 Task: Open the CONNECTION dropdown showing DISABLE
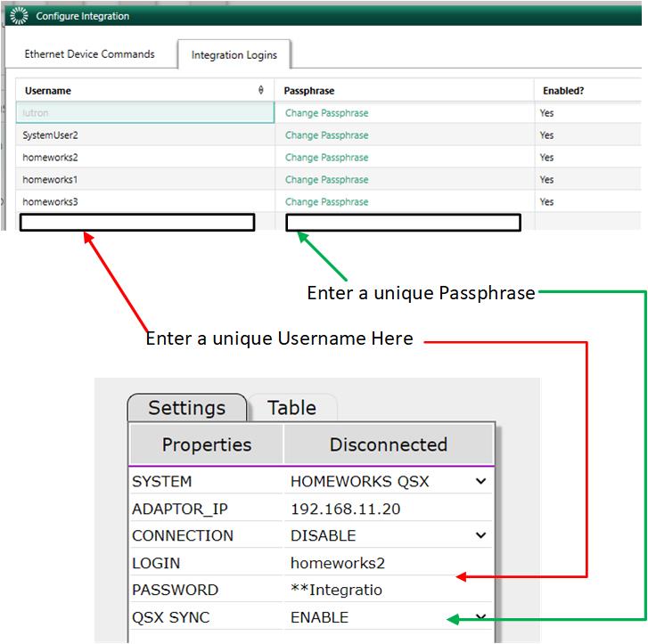click(389, 535)
